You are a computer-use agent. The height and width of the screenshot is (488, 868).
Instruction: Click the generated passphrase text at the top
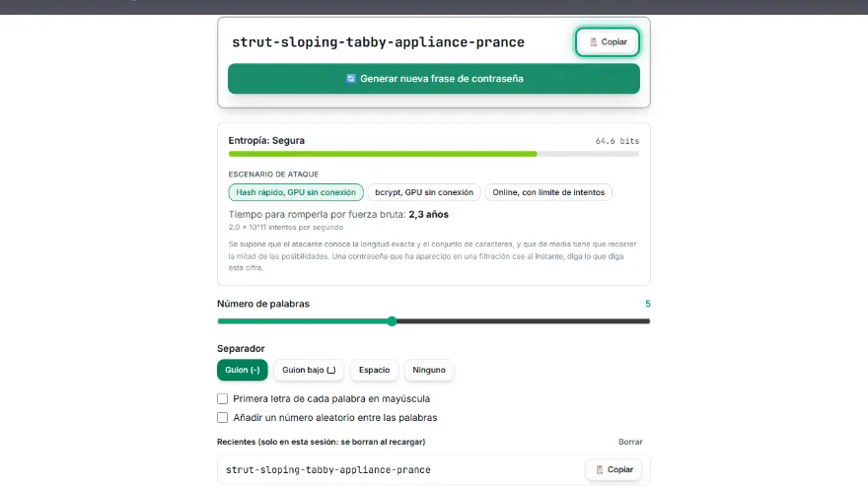[378, 42]
